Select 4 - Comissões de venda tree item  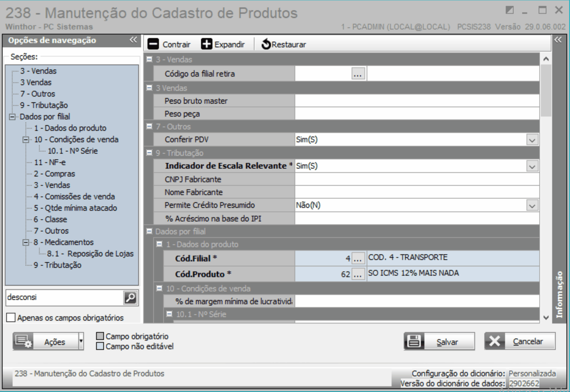74,196
